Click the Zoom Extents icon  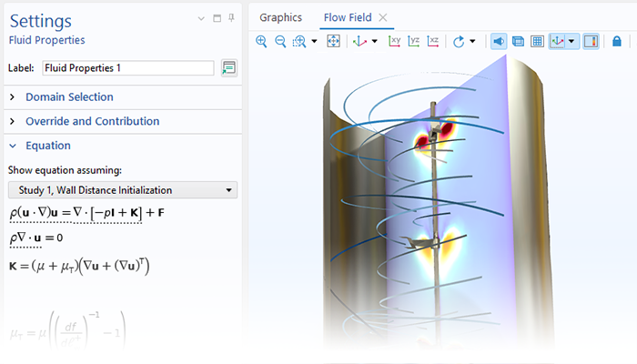[334, 41]
